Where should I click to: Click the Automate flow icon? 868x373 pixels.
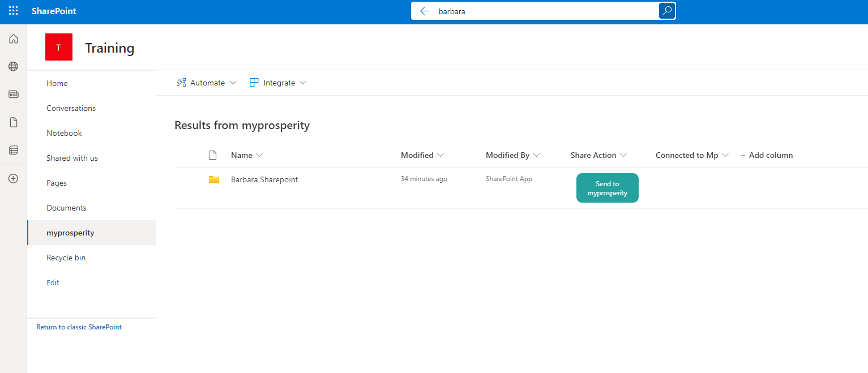coord(181,83)
